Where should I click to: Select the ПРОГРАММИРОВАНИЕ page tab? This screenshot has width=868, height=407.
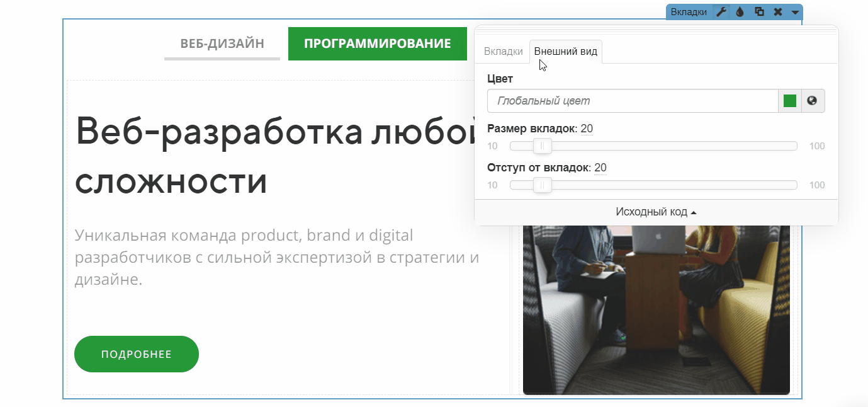pos(377,43)
